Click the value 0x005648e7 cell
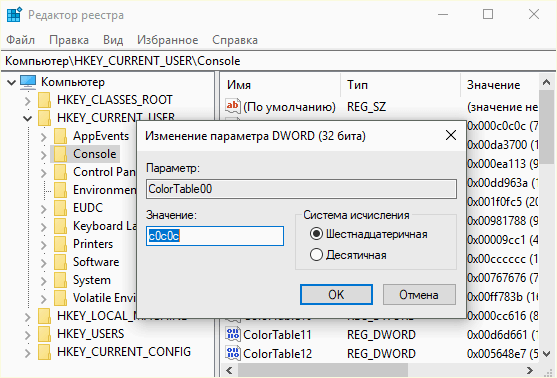 pos(502,353)
